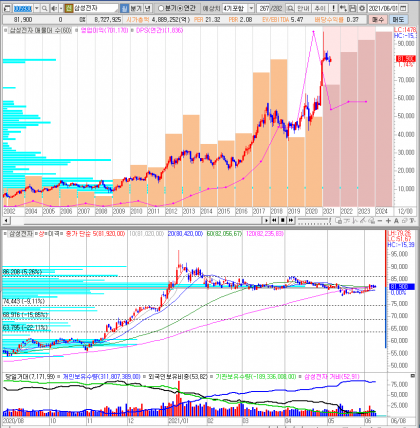Stop chart playback with the square button
420x428 pixels.
click(283, 220)
